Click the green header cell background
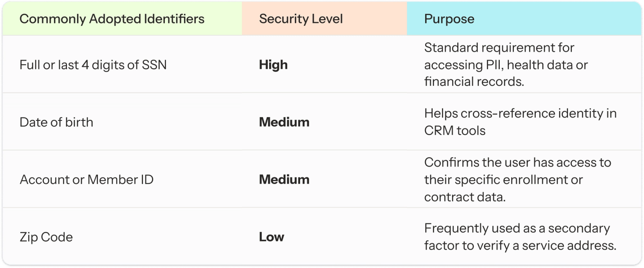Screen dimensions: 644x268 pos(223,19)
